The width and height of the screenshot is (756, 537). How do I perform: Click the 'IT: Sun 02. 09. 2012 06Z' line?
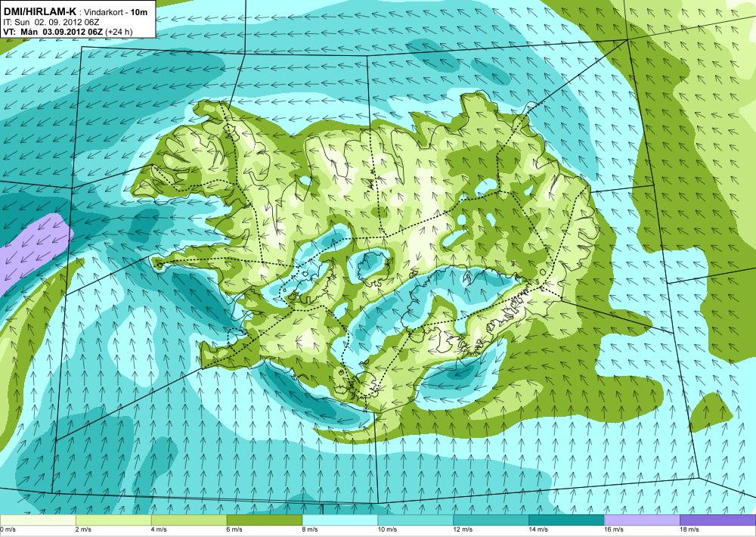51,22
